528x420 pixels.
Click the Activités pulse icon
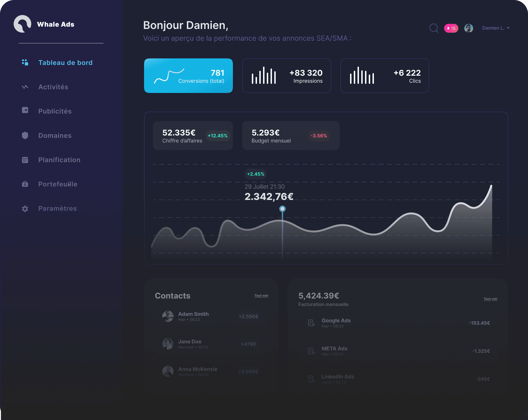pos(25,87)
